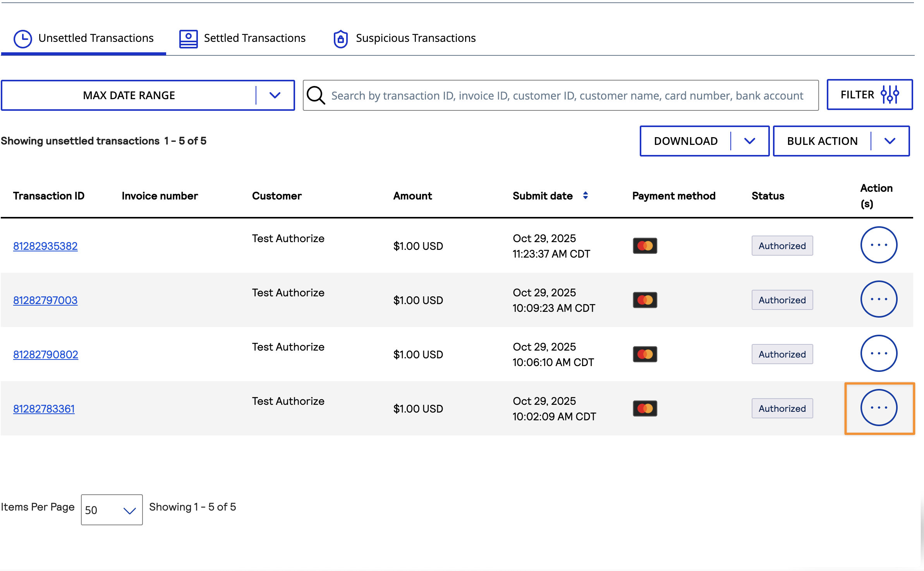Open transaction link 81282790802
The height and width of the screenshot is (571, 924).
point(46,354)
